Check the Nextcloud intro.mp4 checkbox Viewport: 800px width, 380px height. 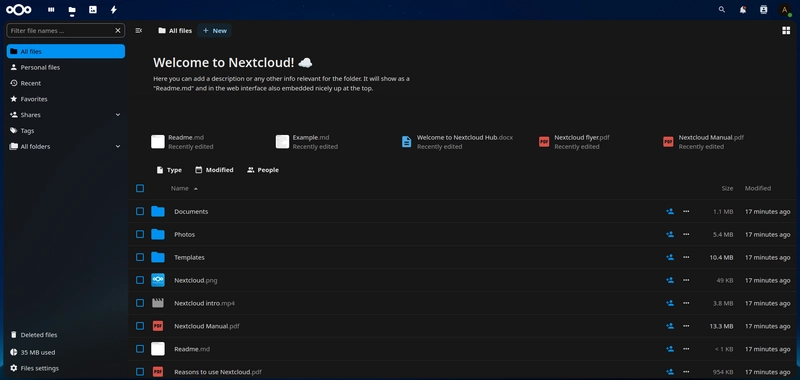click(x=140, y=303)
